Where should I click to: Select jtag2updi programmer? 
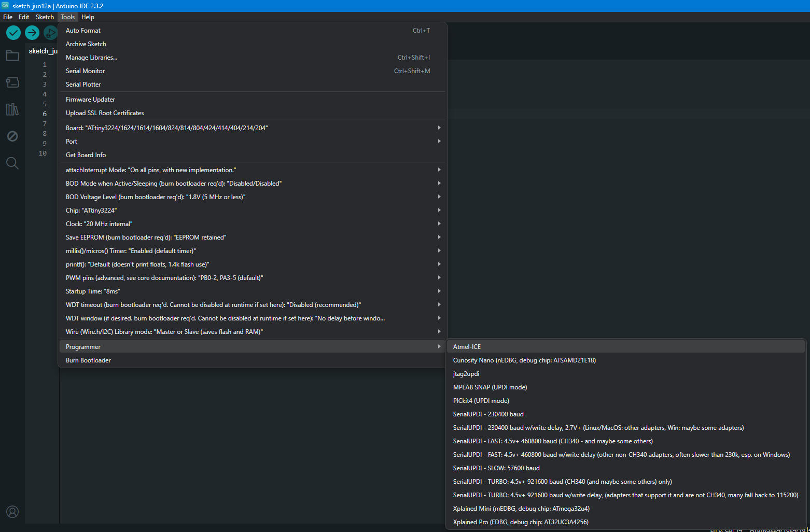tap(626, 374)
